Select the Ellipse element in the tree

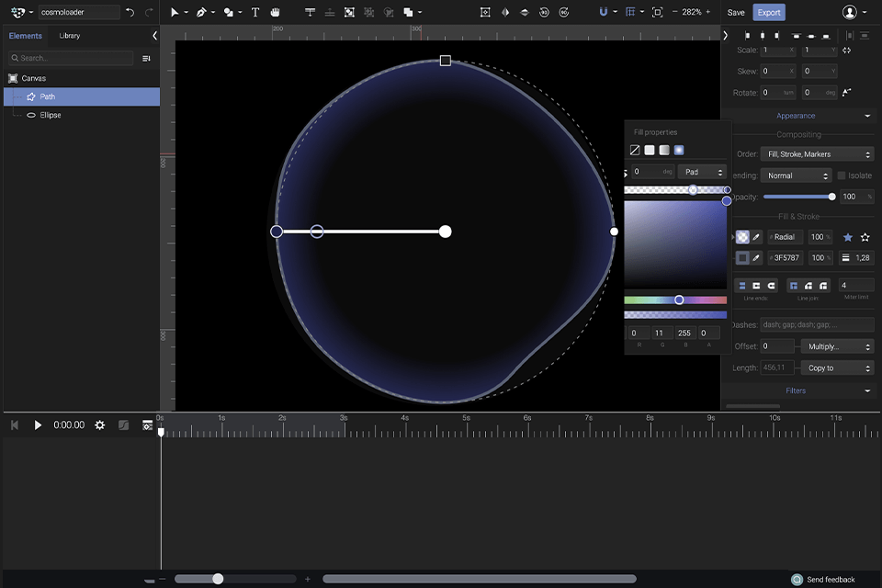coord(51,115)
